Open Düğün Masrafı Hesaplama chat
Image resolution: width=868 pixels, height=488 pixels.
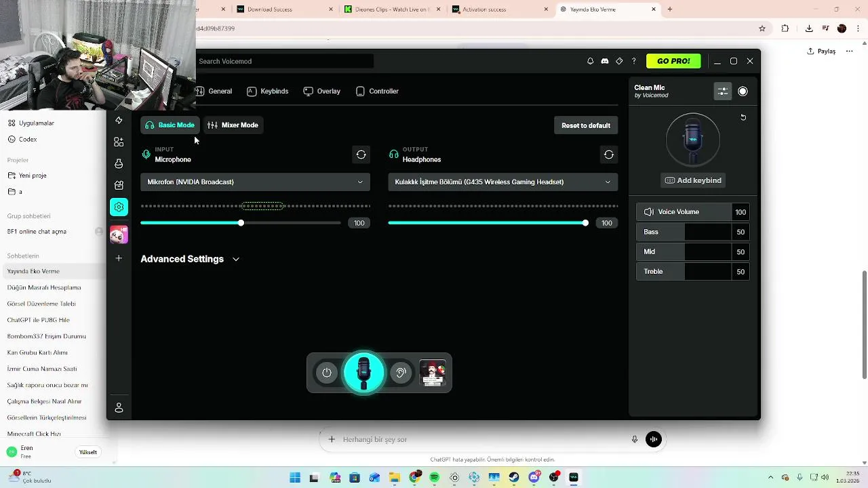coord(44,287)
